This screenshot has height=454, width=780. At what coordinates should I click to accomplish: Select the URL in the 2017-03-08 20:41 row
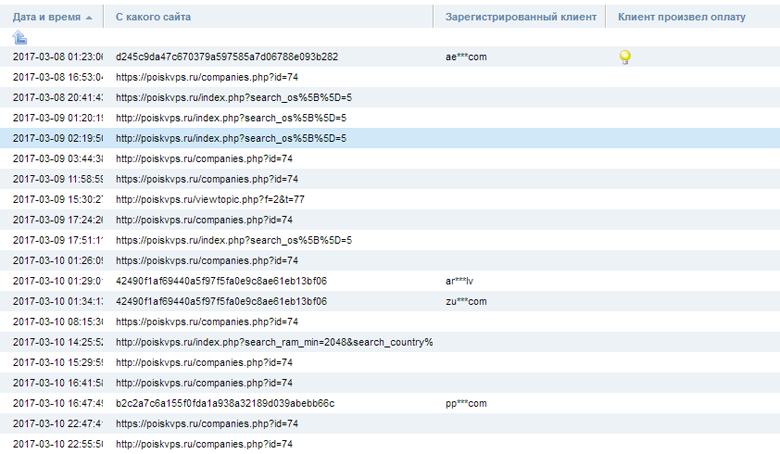tap(234, 97)
